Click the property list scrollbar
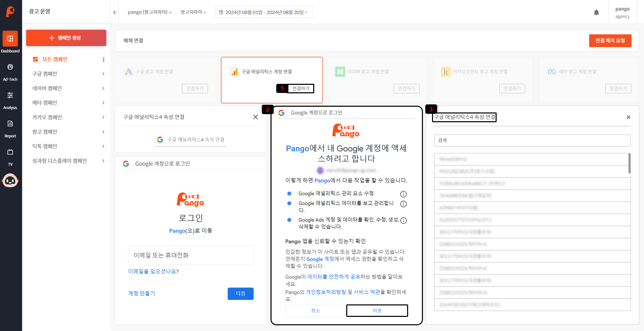Screen dimensions: 644x331 click(629, 163)
